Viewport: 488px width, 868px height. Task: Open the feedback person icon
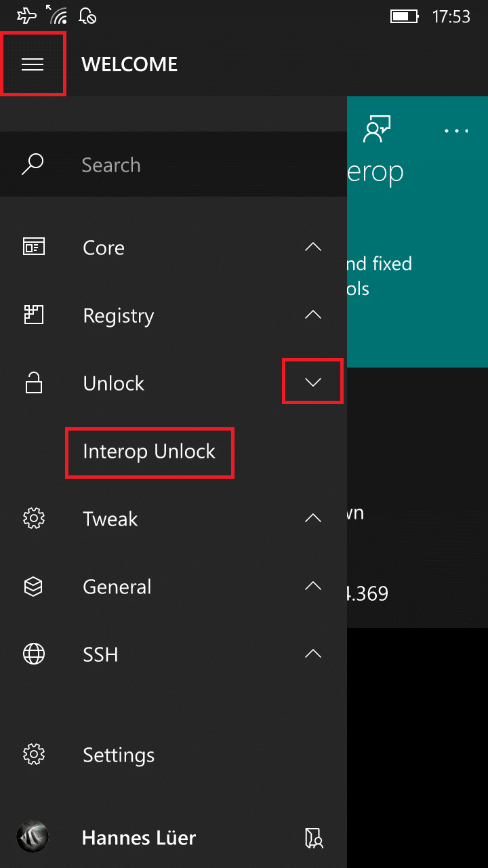click(x=378, y=130)
